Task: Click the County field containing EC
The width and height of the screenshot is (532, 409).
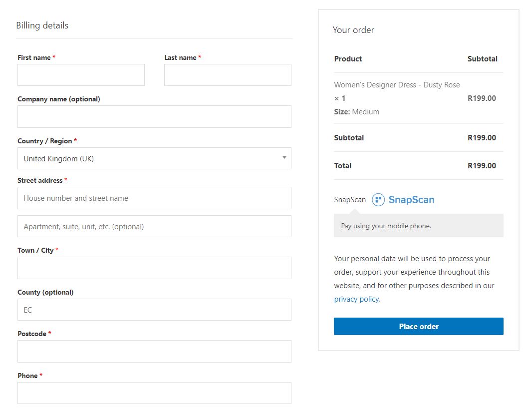Action: 154,310
